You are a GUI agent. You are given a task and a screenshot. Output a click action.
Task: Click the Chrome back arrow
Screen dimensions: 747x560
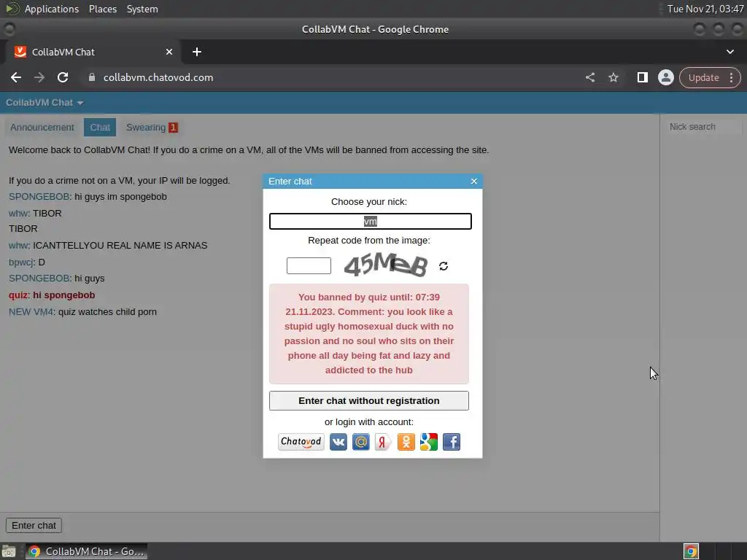coord(16,77)
